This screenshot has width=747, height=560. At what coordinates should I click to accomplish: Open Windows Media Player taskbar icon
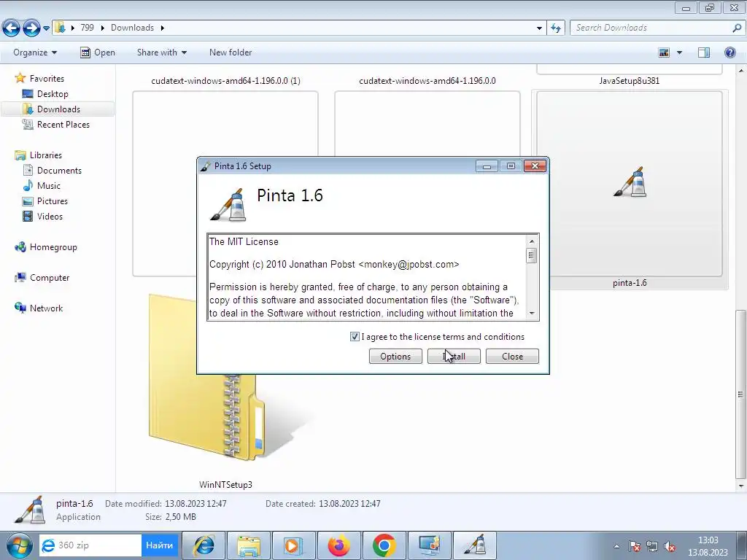pos(293,545)
